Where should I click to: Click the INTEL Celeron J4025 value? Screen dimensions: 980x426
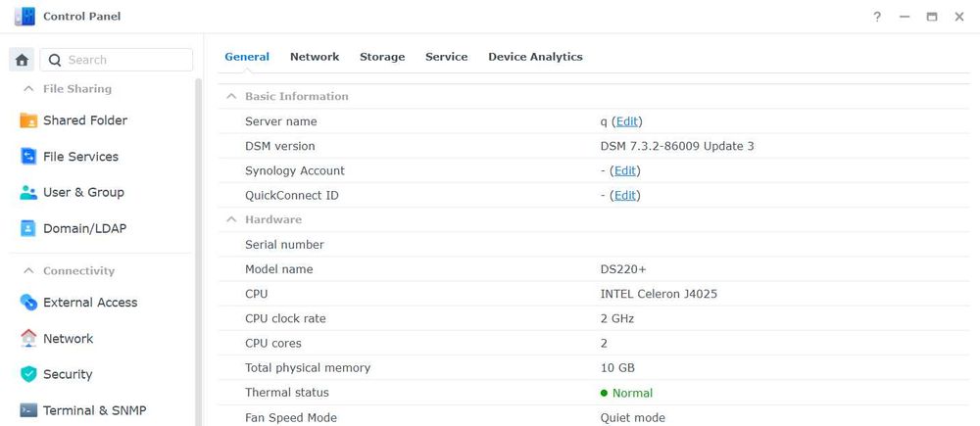[x=659, y=294]
